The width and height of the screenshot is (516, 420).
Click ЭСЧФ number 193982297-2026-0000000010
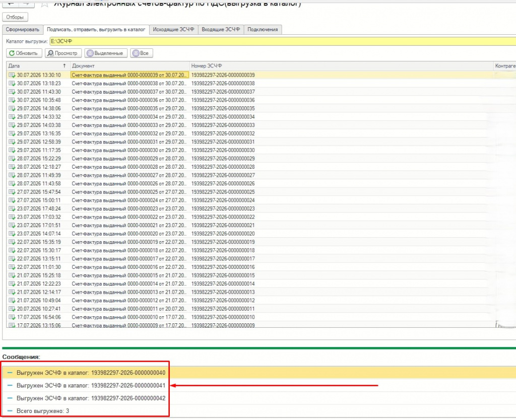pos(223,317)
